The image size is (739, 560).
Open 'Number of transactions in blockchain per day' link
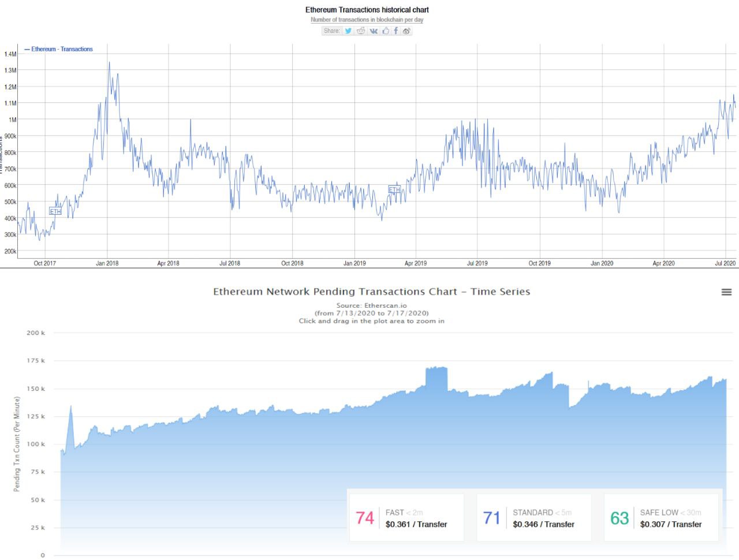(x=367, y=20)
